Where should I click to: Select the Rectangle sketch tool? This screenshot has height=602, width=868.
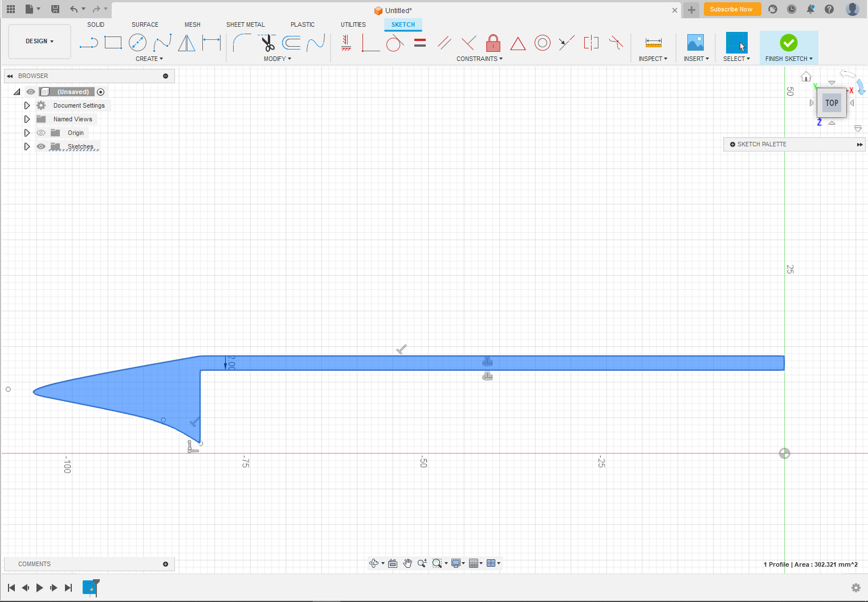point(113,43)
